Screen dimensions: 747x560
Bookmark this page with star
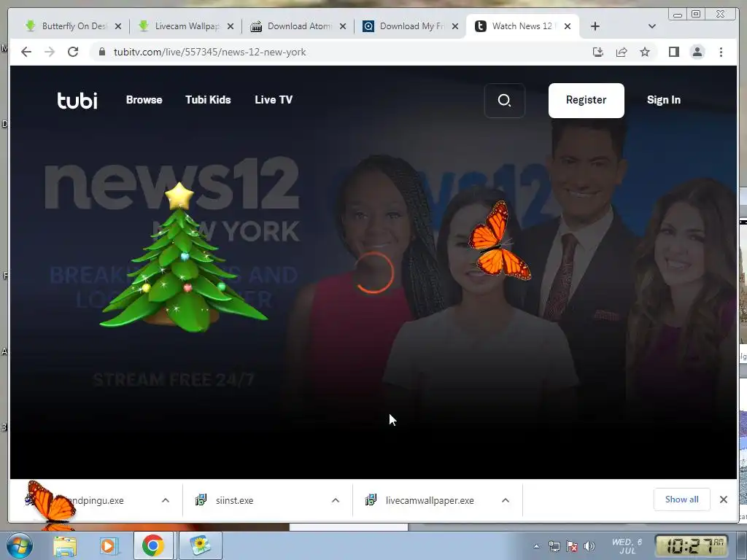pos(645,52)
